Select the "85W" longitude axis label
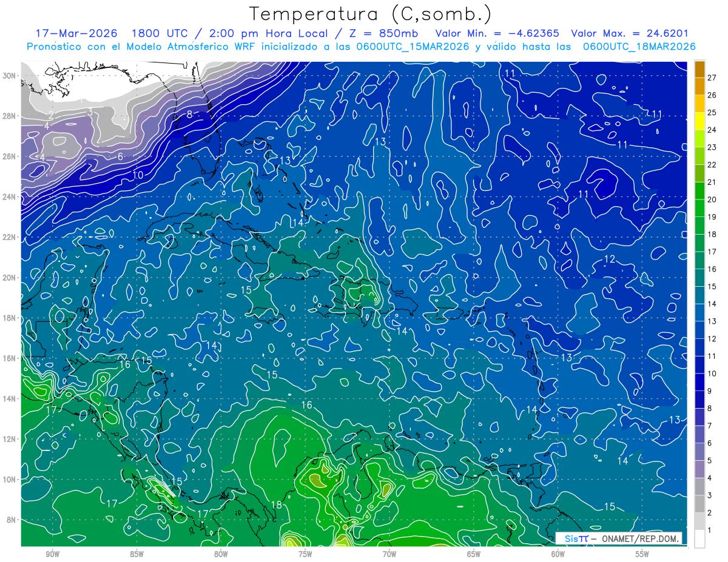The height and width of the screenshot is (562, 728). click(136, 554)
